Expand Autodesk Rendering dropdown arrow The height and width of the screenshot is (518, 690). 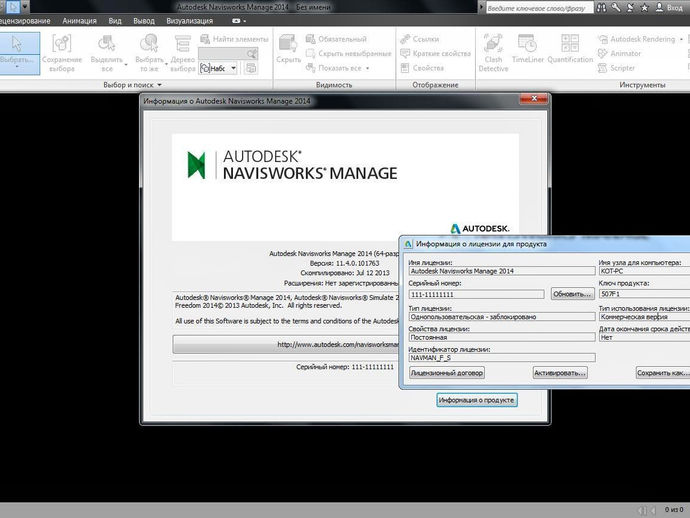681,39
